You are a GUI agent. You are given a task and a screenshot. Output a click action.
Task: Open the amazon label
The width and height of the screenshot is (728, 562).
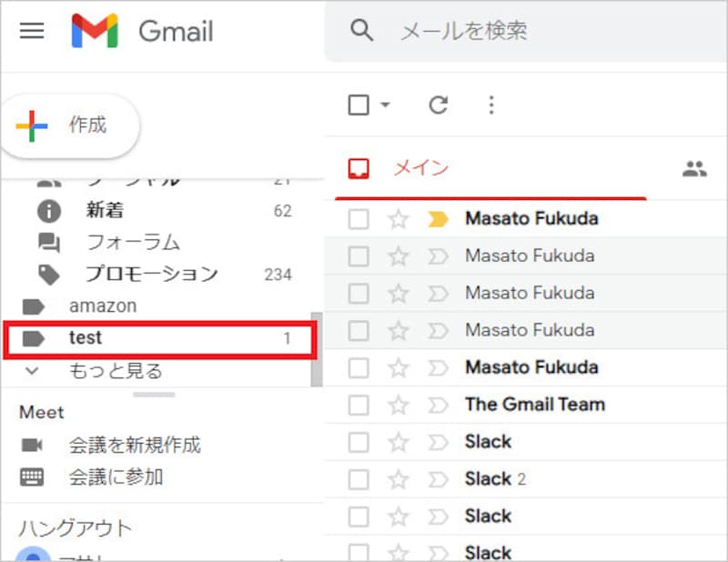click(x=102, y=306)
